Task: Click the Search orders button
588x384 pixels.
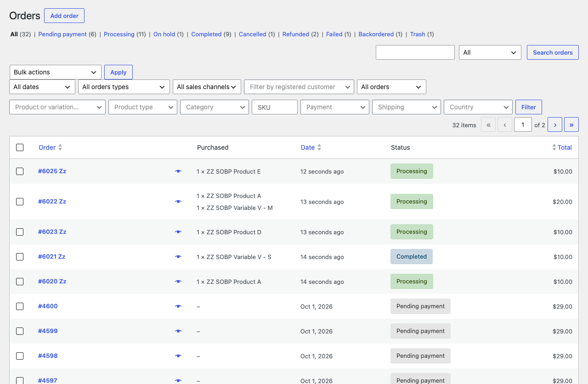Action: click(553, 52)
